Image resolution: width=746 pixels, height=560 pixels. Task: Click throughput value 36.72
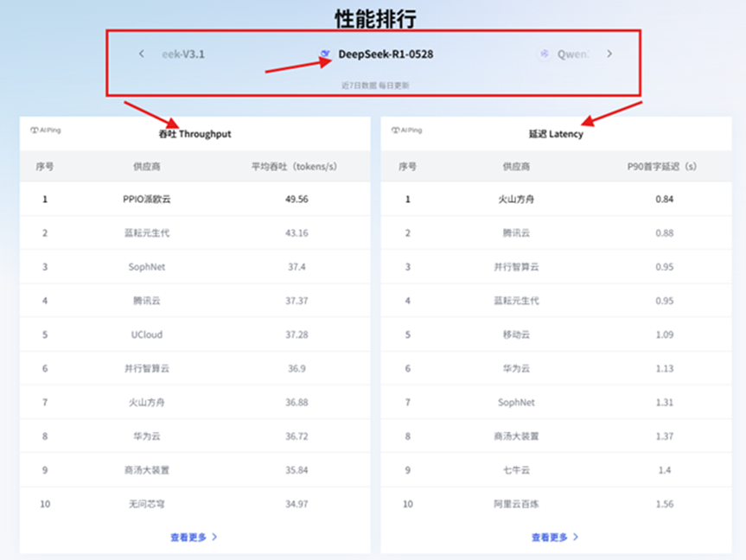296,436
